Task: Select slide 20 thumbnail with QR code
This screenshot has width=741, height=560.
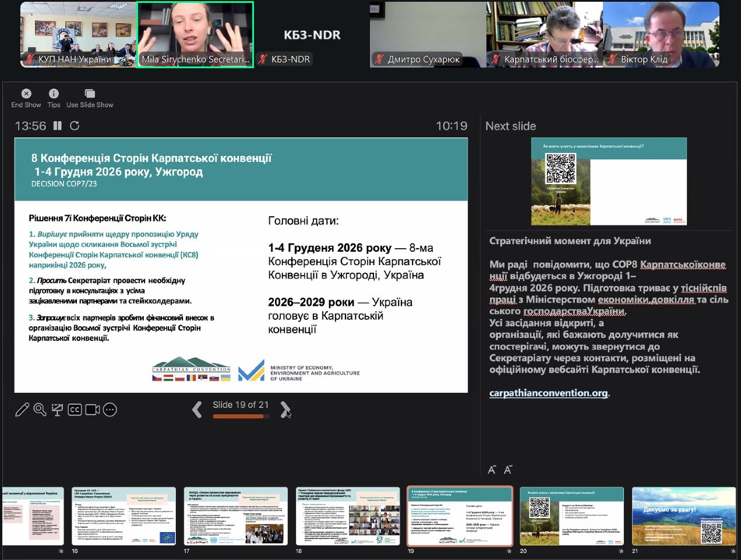Action: (x=571, y=516)
